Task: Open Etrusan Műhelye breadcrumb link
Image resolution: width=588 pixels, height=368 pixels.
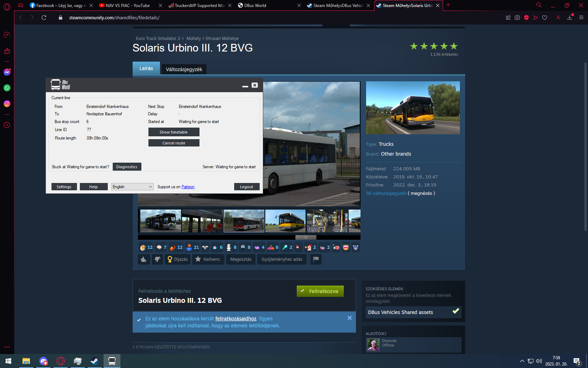Action: click(222, 39)
